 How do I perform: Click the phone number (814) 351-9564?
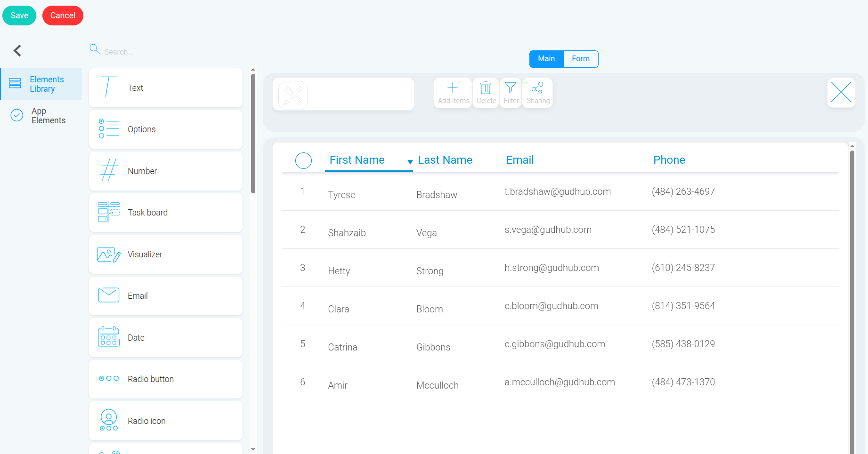(683, 306)
